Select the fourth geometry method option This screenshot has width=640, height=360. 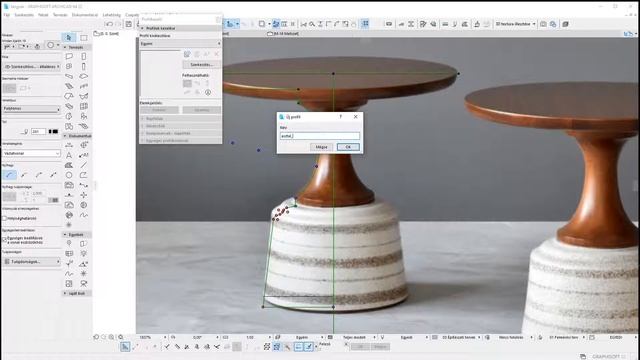pos(53,175)
